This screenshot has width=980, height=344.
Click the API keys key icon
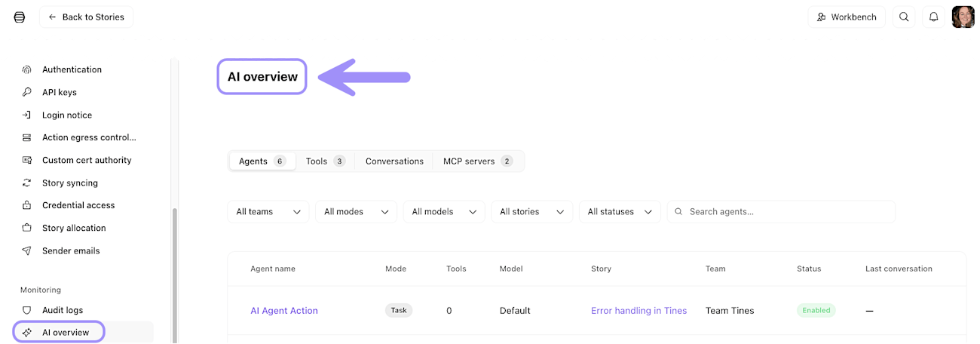[x=27, y=92]
